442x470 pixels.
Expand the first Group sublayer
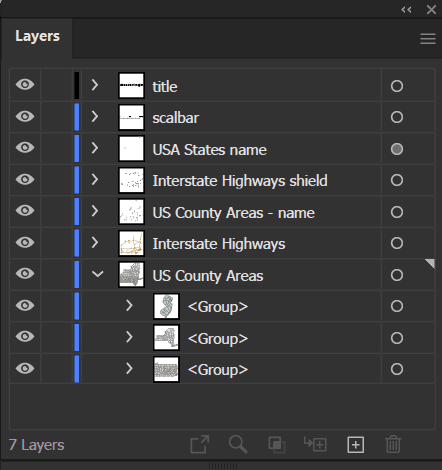(129, 305)
